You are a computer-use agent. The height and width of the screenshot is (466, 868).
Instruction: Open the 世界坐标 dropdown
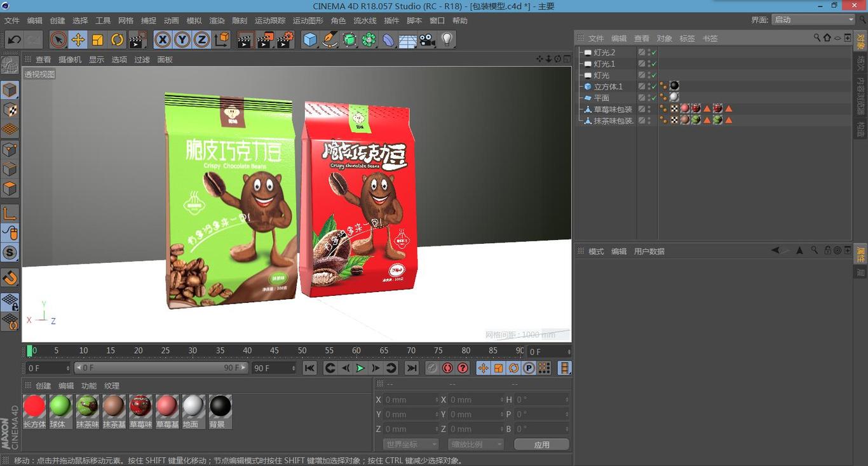point(410,444)
